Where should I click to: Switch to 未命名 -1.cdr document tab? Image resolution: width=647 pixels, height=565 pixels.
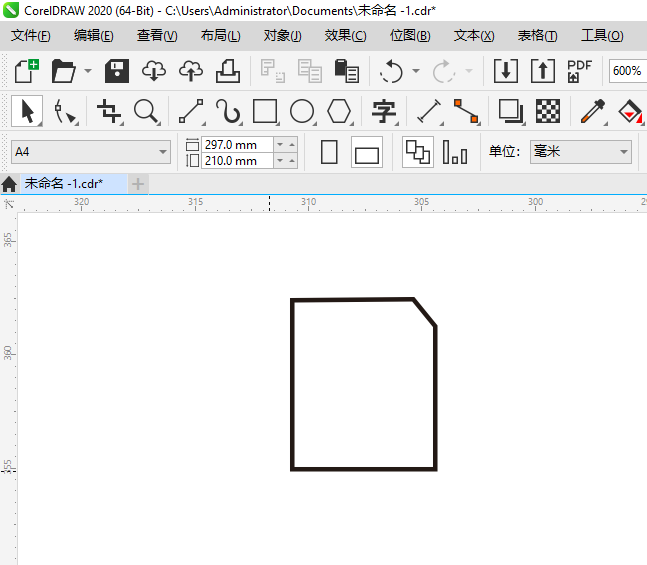pyautogui.click(x=73, y=184)
